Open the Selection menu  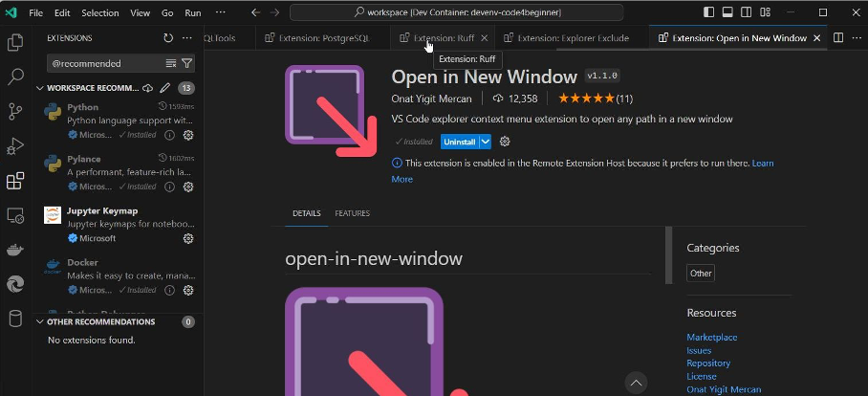[x=100, y=12]
